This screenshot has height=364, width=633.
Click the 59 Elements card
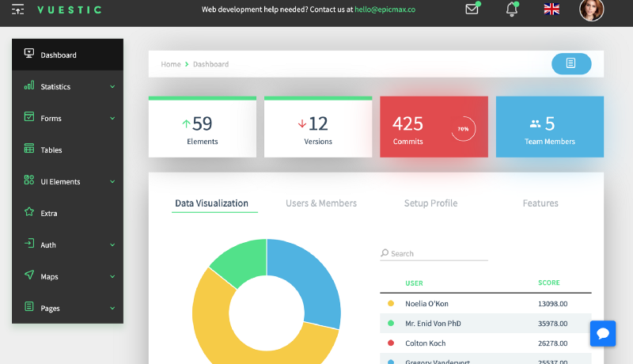pyautogui.click(x=203, y=127)
